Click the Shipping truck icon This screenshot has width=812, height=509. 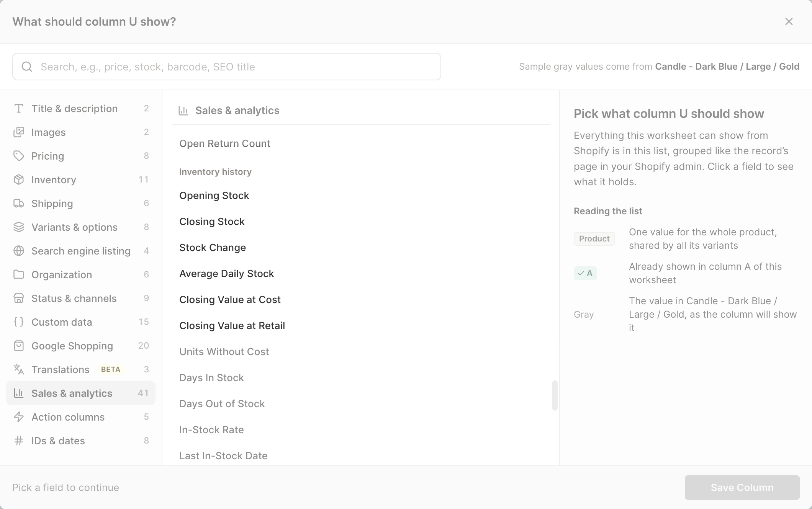coord(19,204)
